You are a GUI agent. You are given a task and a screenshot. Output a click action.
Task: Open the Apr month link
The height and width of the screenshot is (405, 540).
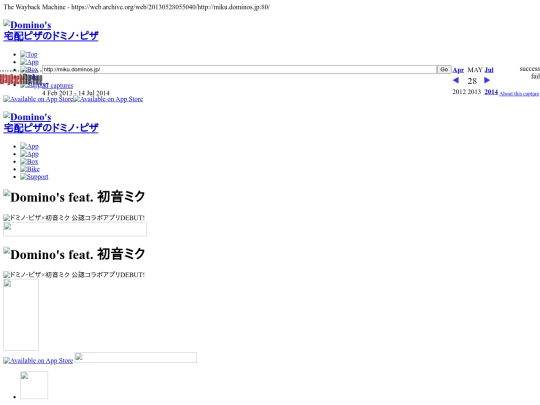(458, 70)
